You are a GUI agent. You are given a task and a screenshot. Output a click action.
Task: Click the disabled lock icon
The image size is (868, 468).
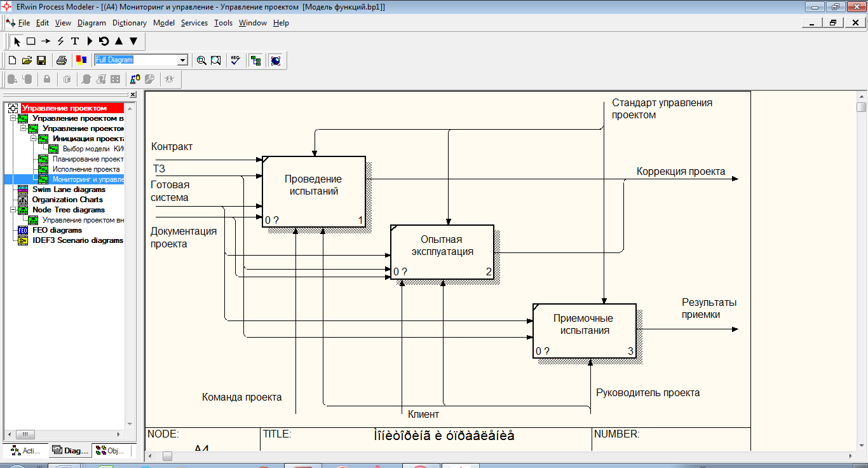click(x=46, y=79)
